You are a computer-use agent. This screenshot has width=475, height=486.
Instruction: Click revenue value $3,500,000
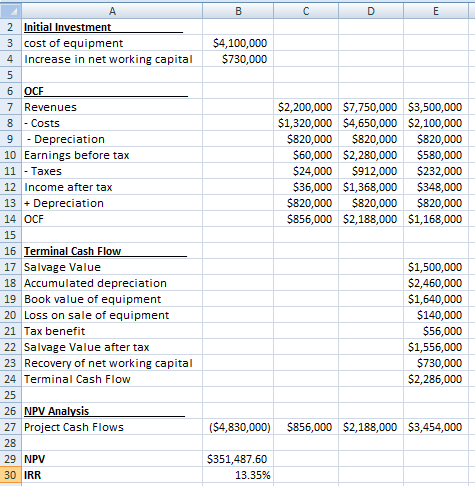pyautogui.click(x=435, y=107)
